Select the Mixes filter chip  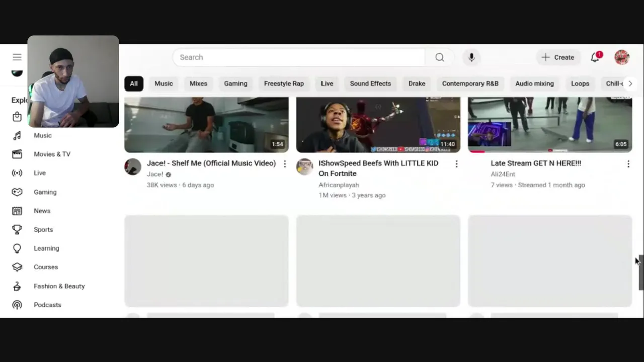coord(198,83)
